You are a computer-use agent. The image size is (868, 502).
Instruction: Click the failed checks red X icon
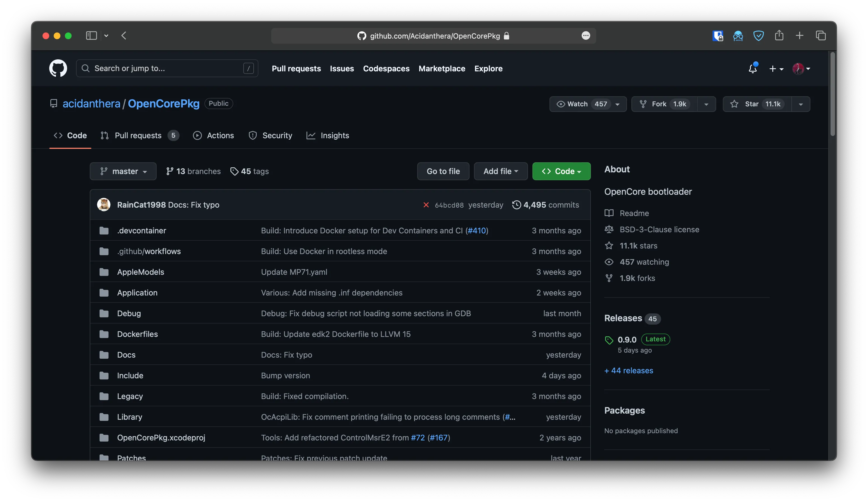pyautogui.click(x=426, y=205)
